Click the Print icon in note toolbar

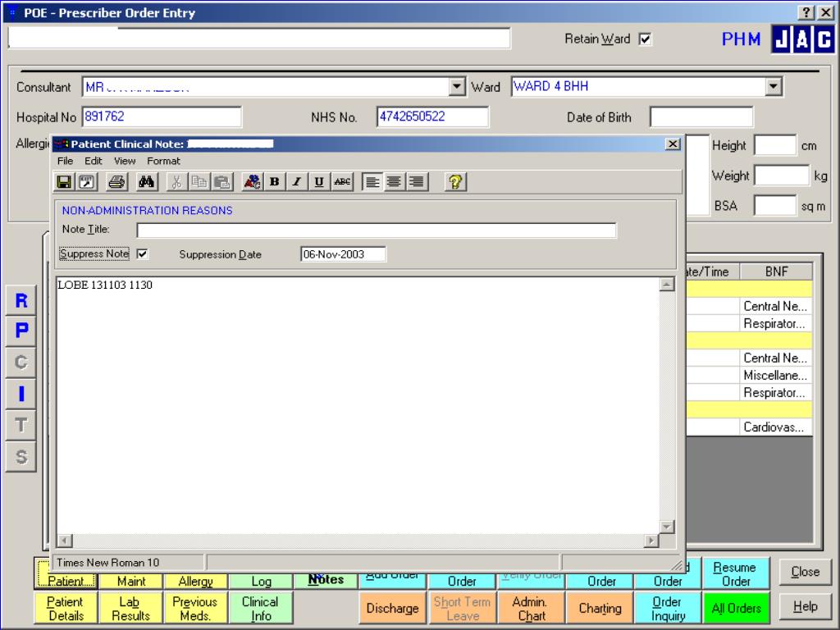coord(116,182)
